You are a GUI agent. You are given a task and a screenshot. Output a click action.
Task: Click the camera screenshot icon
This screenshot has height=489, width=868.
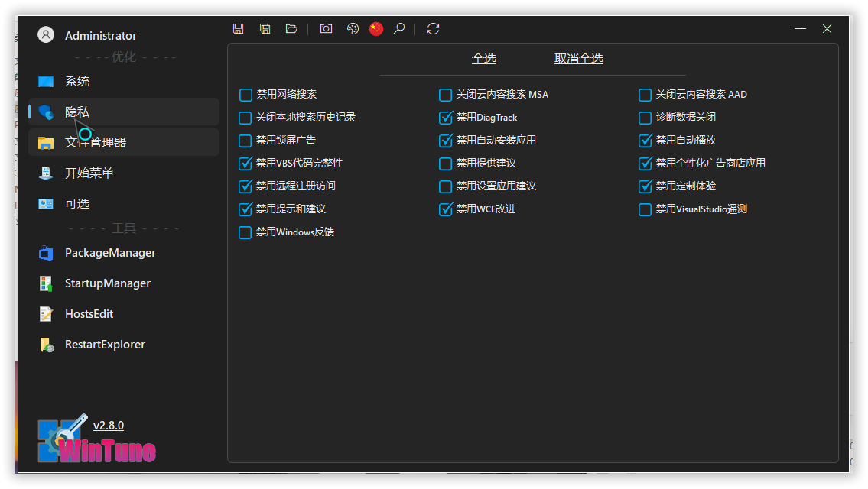tap(327, 29)
